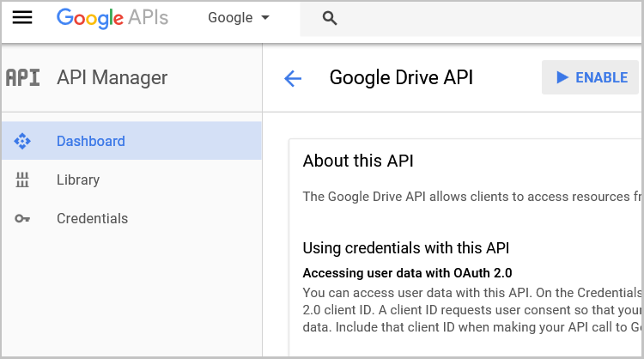Click the API Manager logo icon

tap(23, 77)
